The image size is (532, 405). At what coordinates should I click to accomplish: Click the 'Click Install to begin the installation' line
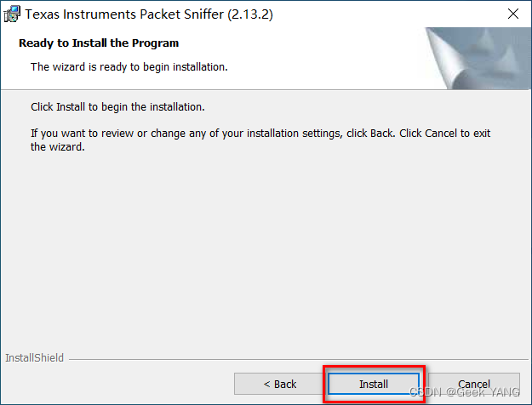(117, 108)
